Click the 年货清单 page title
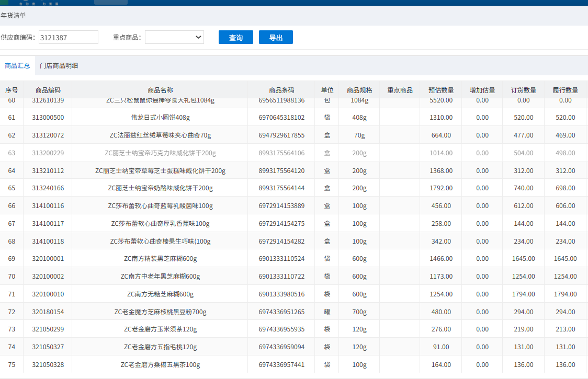The width and height of the screenshot is (588, 379). (14, 16)
